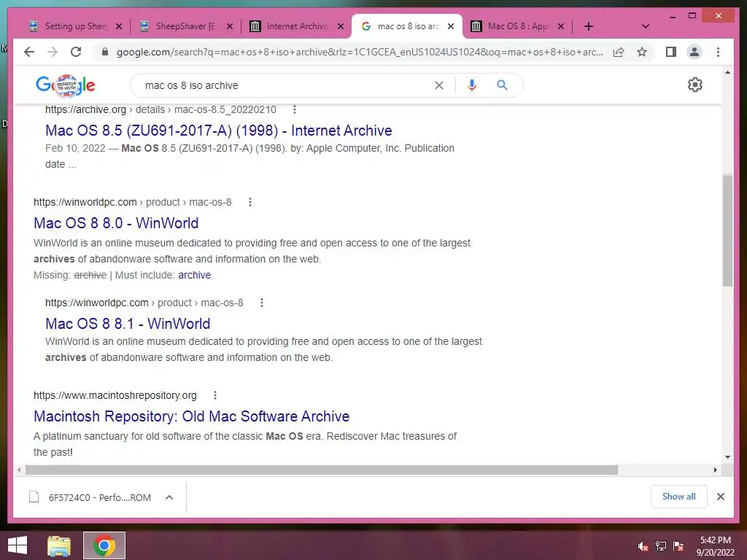Image resolution: width=747 pixels, height=560 pixels.
Task: Click Must include archive link
Action: [x=194, y=275]
